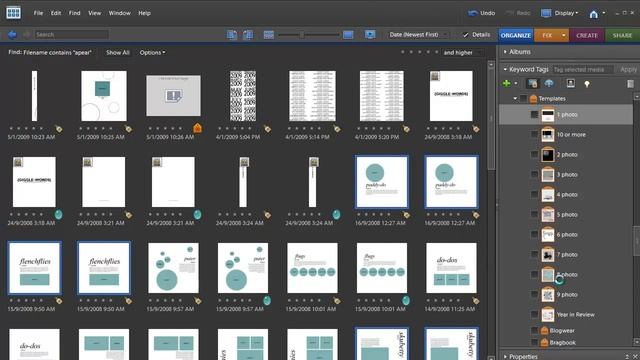Click the Home welcome screen icon
The height and width of the screenshot is (360, 640).
pyautogui.click(x=593, y=14)
